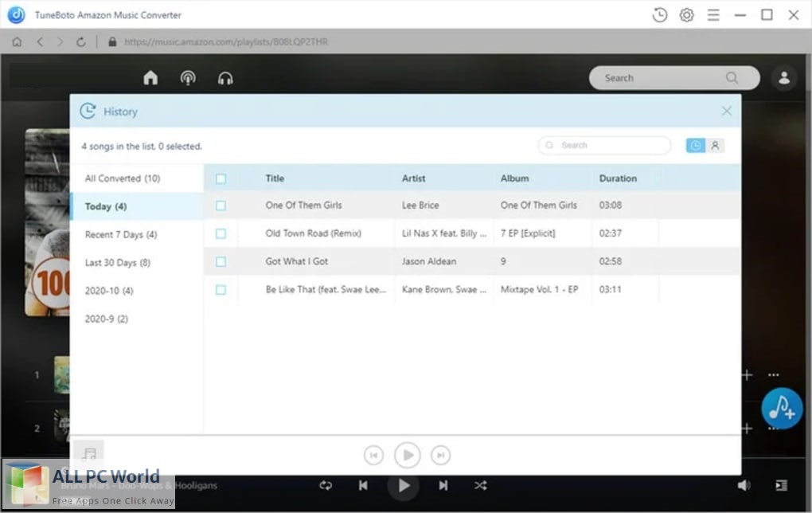Open the 2020-10 (4) group
812x513 pixels.
click(x=137, y=290)
